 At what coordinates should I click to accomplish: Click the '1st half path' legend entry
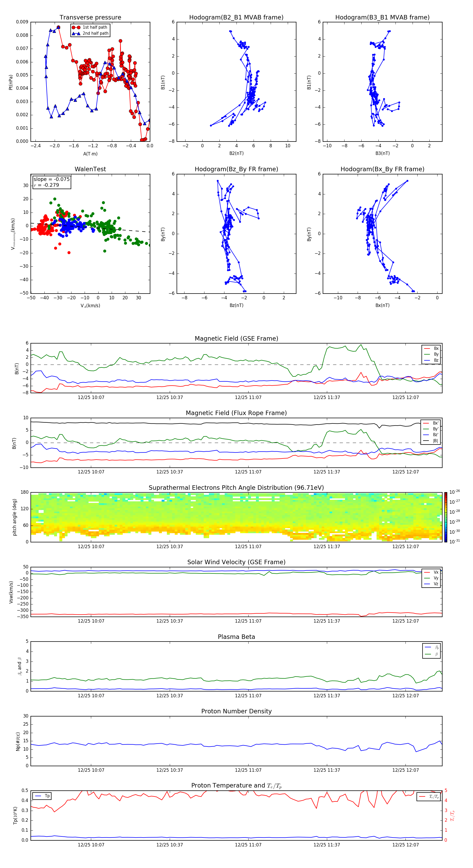pos(90,27)
